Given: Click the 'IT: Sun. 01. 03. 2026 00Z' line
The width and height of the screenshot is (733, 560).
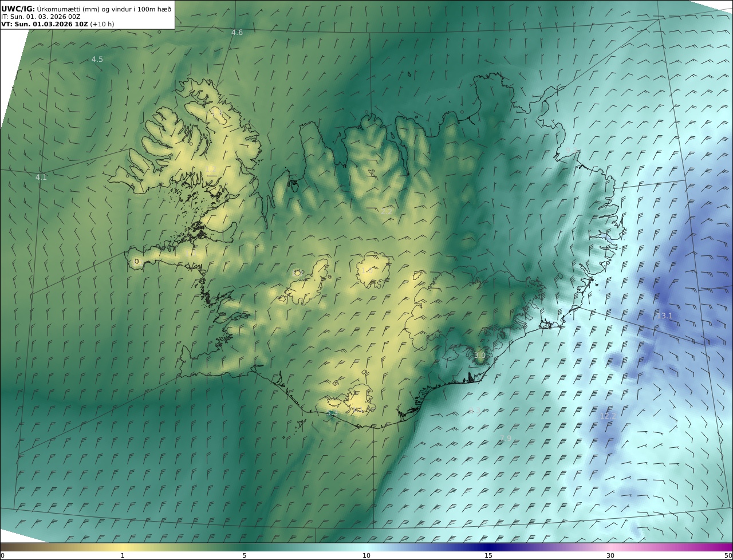Looking at the screenshot, I should (41, 17).
